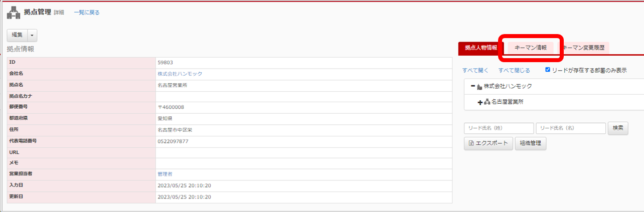Expand the 名古屋営業所 tree node

coord(480,102)
